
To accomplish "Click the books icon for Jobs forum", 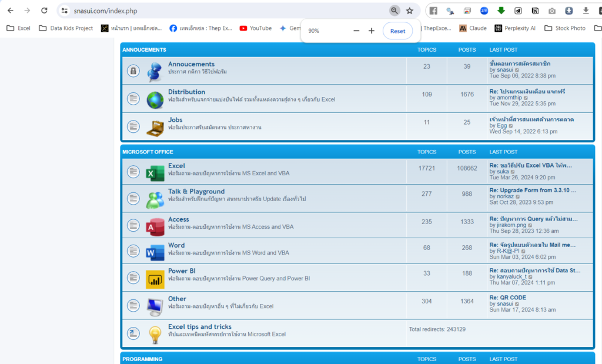I will 155,126.
